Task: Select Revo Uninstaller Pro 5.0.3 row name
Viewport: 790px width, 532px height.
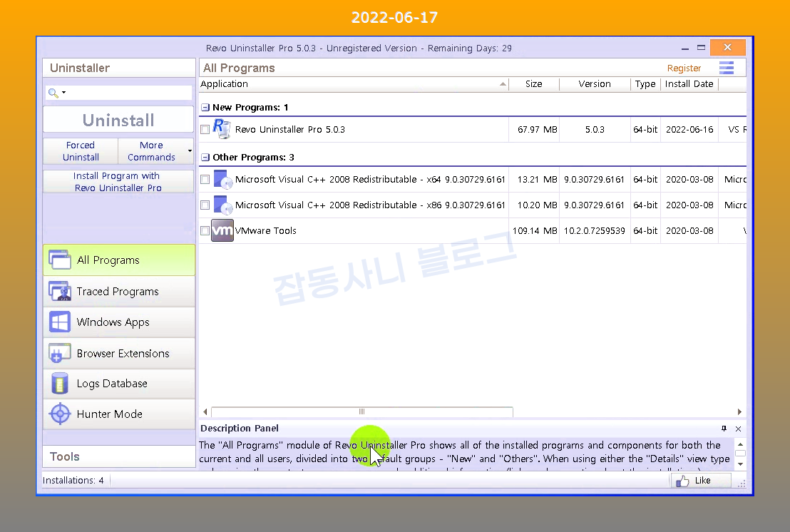Action: tap(289, 130)
